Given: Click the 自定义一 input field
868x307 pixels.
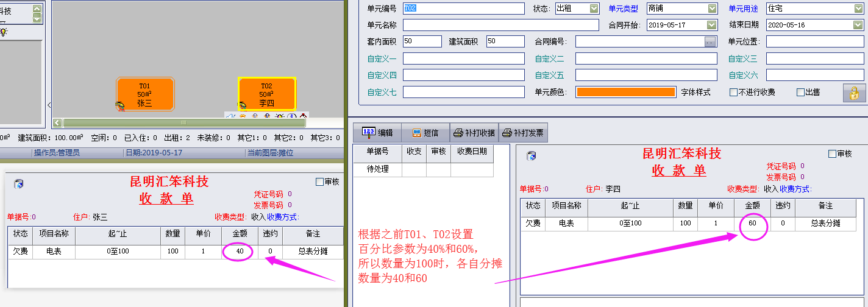Looking at the screenshot, I should 463,58.
